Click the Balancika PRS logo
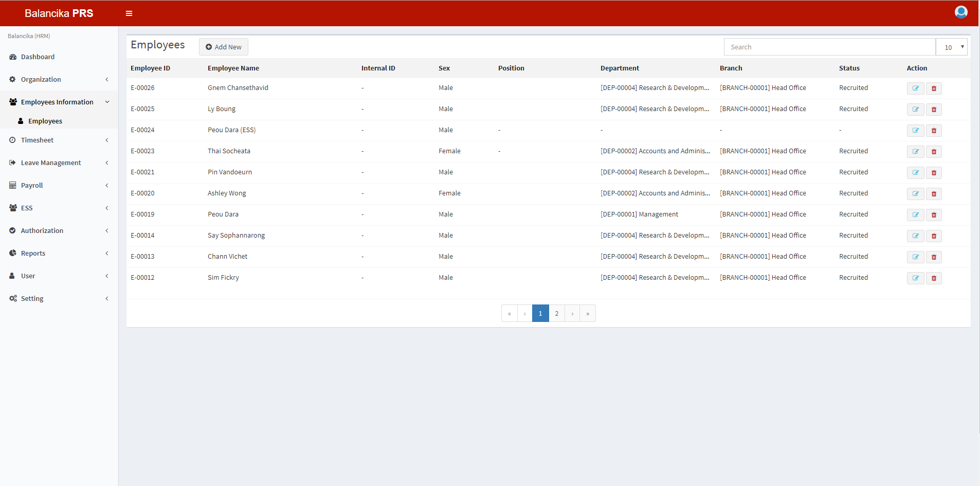Image resolution: width=980 pixels, height=486 pixels. [59, 13]
